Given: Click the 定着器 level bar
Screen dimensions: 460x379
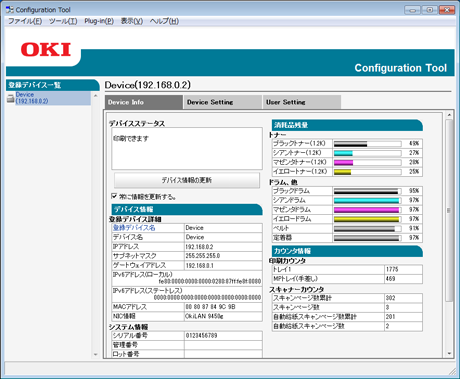Looking at the screenshot, I should pos(367,238).
